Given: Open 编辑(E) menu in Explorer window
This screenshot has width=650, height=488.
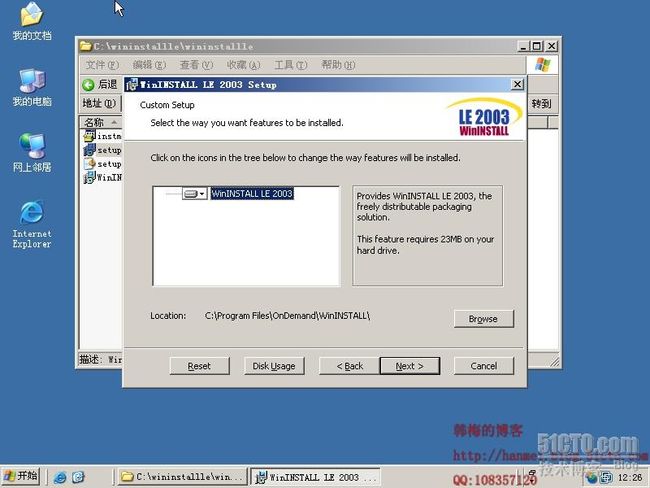Looking at the screenshot, I should (149, 65).
